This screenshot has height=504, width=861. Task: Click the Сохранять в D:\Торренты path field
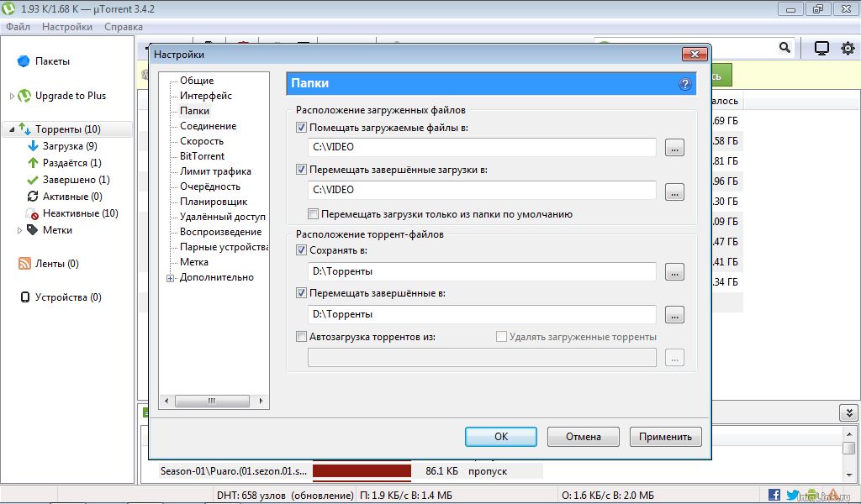click(x=482, y=271)
